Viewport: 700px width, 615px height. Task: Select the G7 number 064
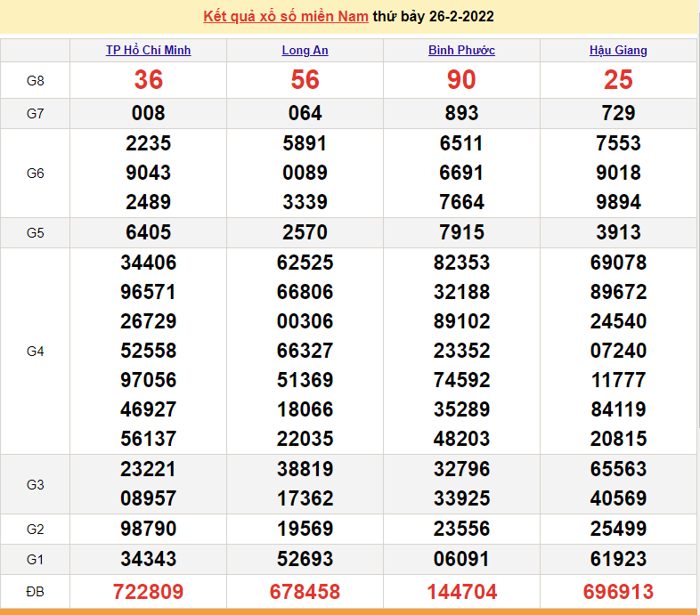(305, 113)
